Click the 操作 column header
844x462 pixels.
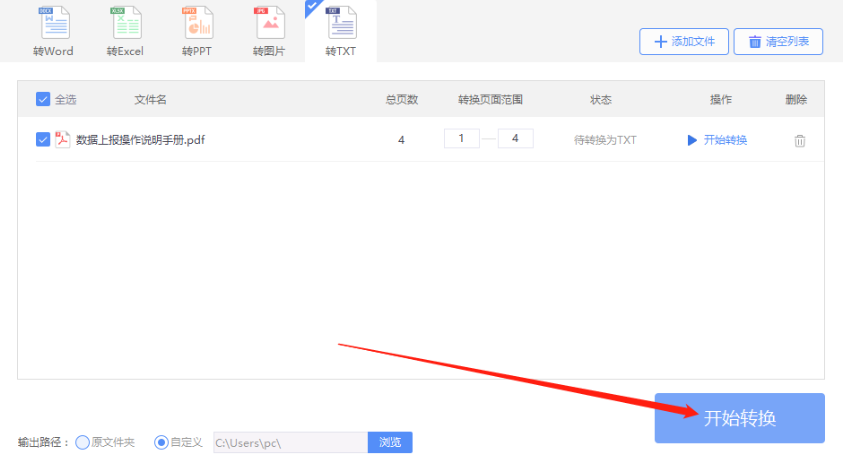721,100
